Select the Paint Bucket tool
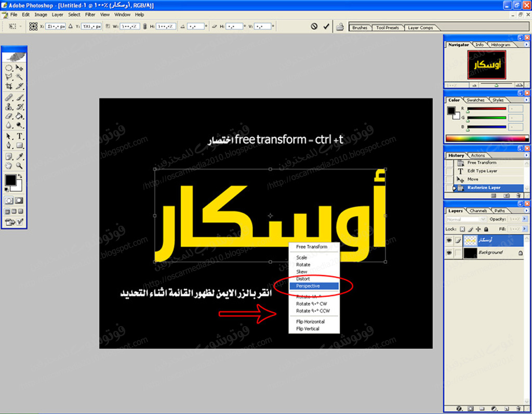This screenshot has width=532, height=414. 19,116
